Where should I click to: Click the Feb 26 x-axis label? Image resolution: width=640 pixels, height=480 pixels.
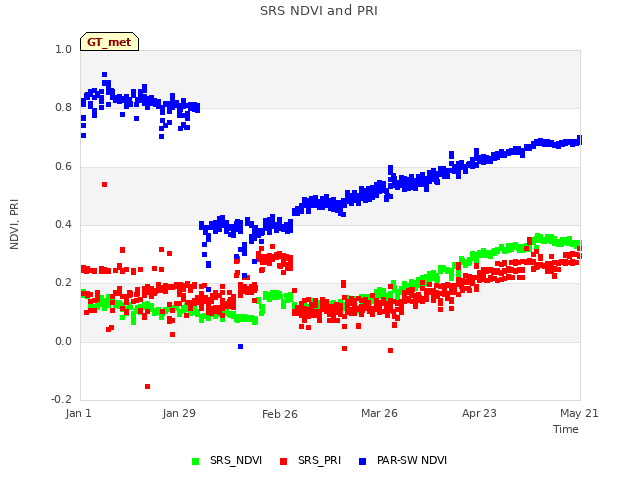pos(280,414)
